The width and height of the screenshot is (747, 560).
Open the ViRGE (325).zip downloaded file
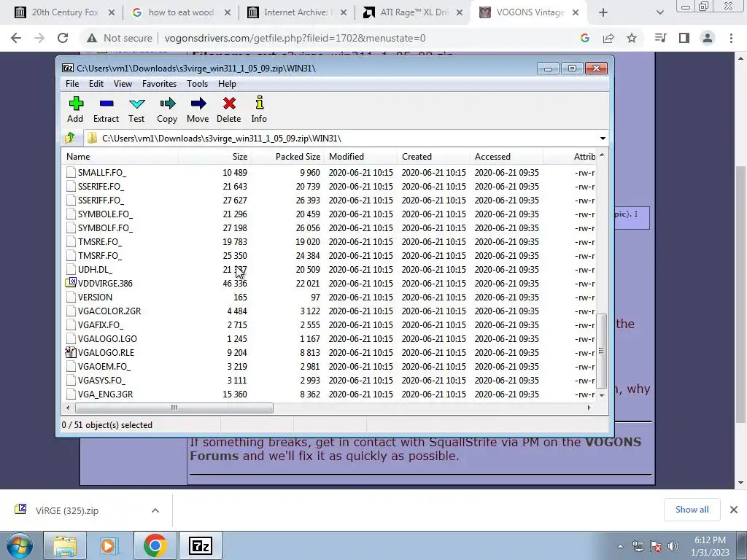[66, 510]
